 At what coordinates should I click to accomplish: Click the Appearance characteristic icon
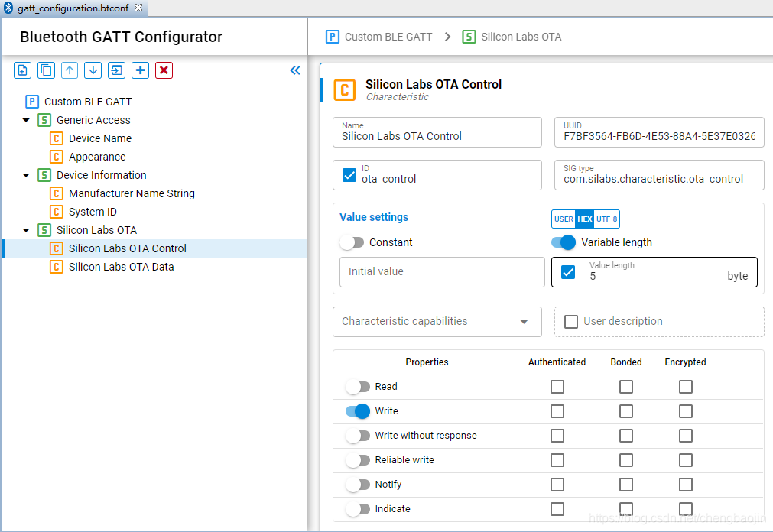pos(57,157)
